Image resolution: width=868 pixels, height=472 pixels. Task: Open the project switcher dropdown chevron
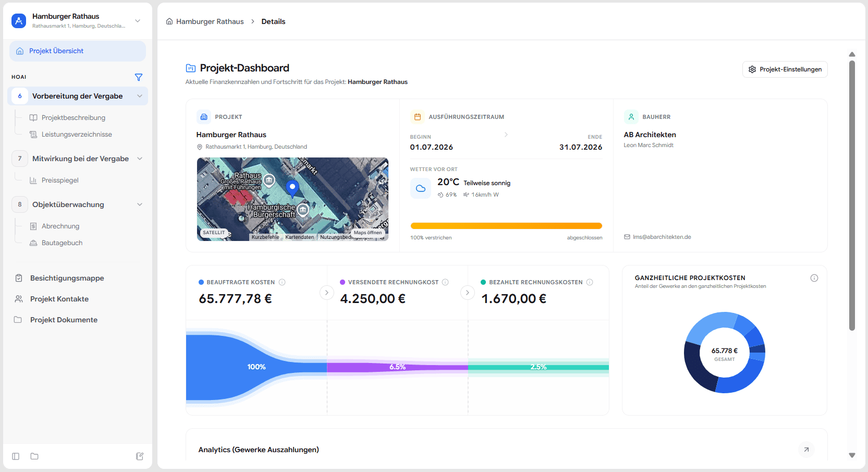tap(138, 21)
